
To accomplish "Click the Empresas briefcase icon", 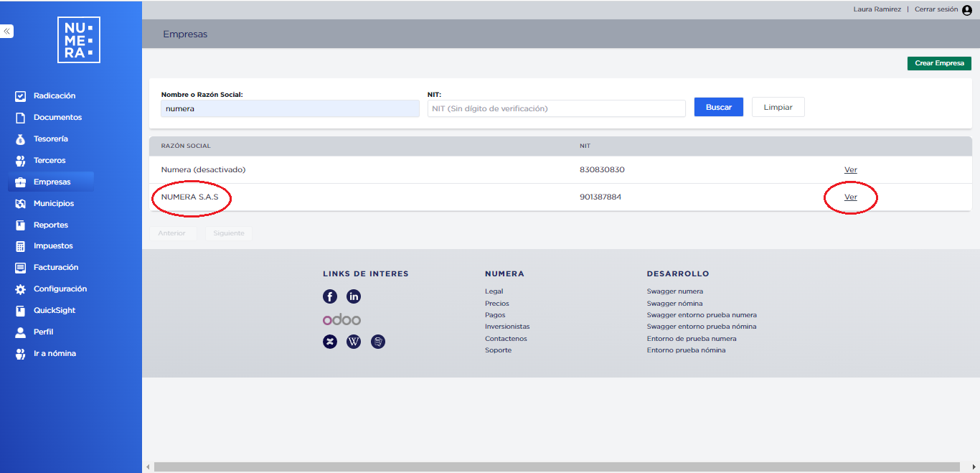I will tap(20, 182).
